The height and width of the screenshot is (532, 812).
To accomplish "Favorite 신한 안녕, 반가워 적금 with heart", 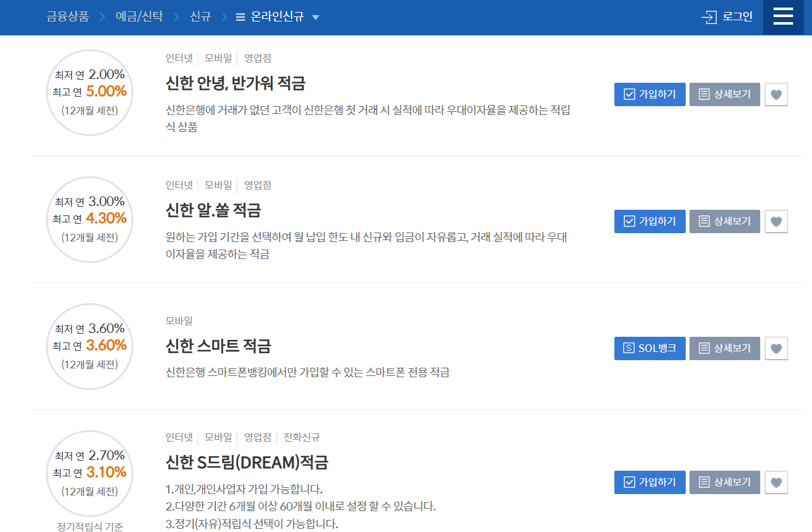I will [777, 95].
